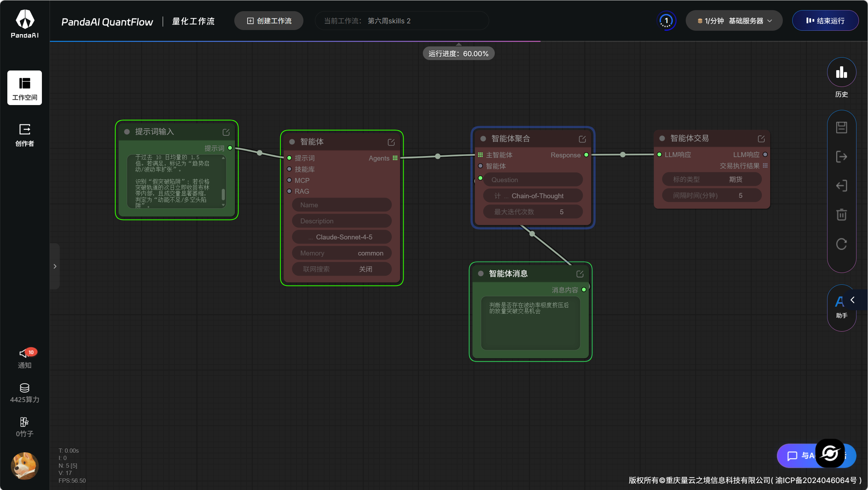Click the 量化工作流 menu item
The height and width of the screenshot is (490, 868).
(x=192, y=21)
